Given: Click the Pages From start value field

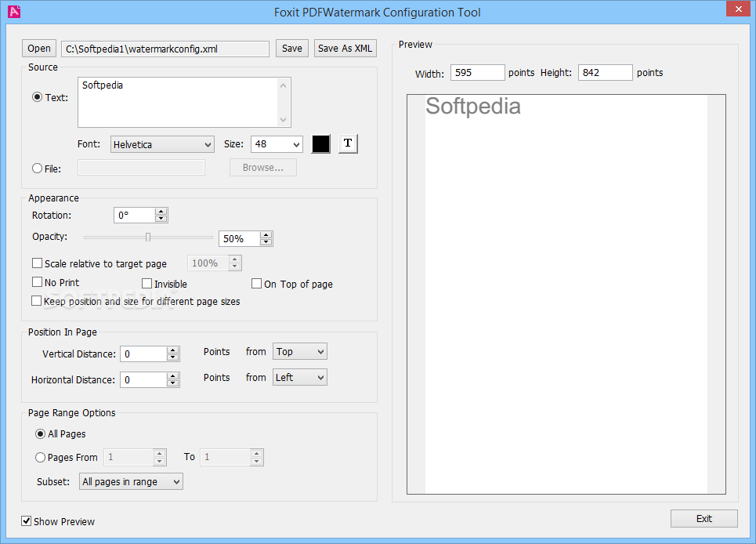Looking at the screenshot, I should click(x=128, y=457).
